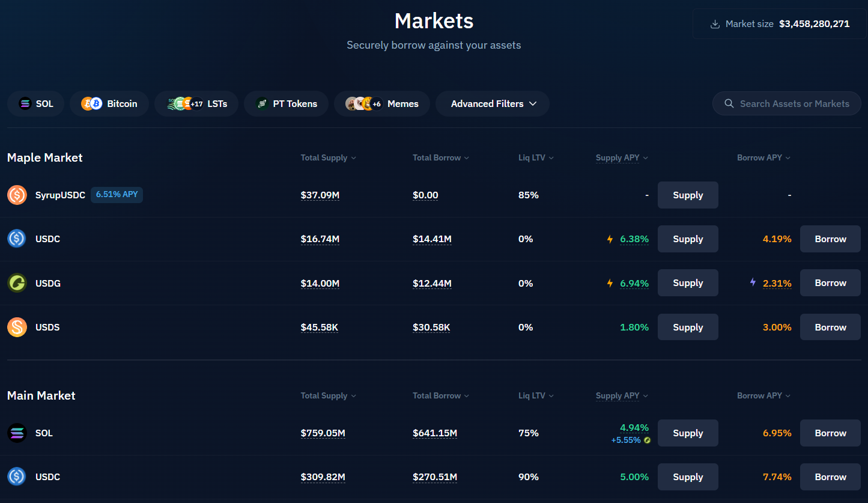Click the Main Market SOL token icon
The width and height of the screenshot is (868, 503).
[17, 433]
